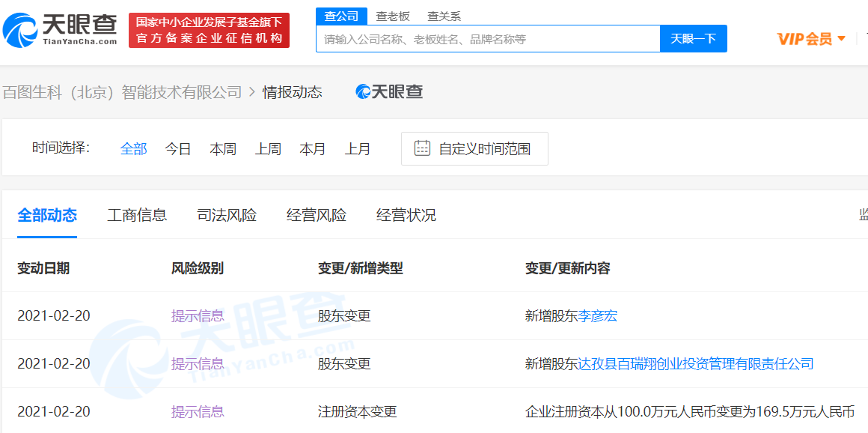Open the VIP会员 dropdown arrow
This screenshot has width=868, height=433.
(x=842, y=39)
